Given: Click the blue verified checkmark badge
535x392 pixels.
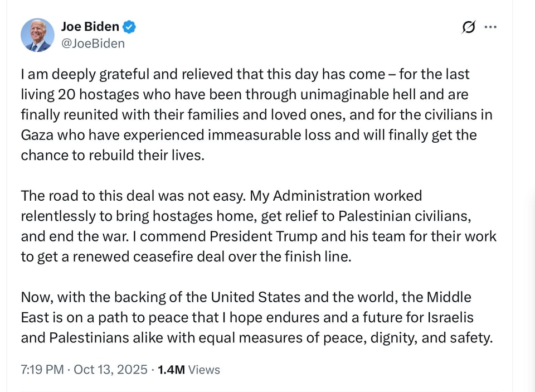Looking at the screenshot, I should (129, 26).
